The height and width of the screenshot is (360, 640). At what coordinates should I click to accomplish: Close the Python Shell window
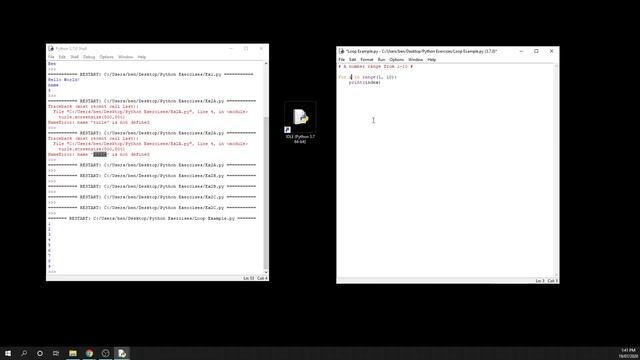(261, 49)
